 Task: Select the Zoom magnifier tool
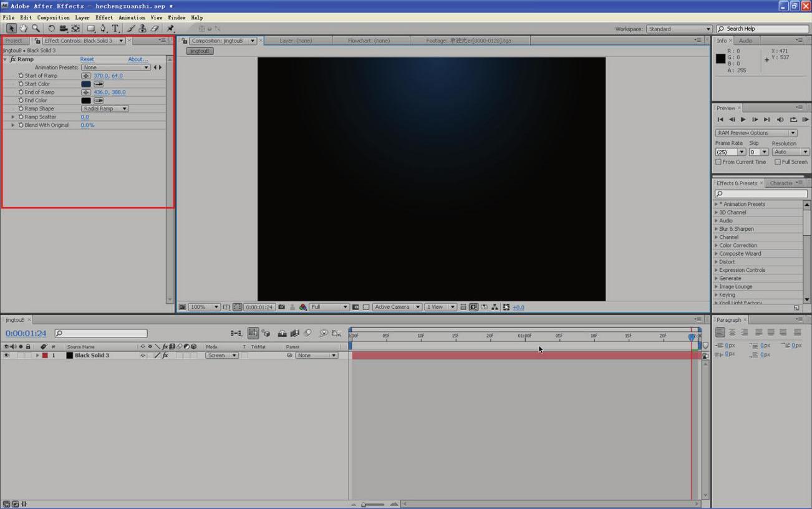36,28
